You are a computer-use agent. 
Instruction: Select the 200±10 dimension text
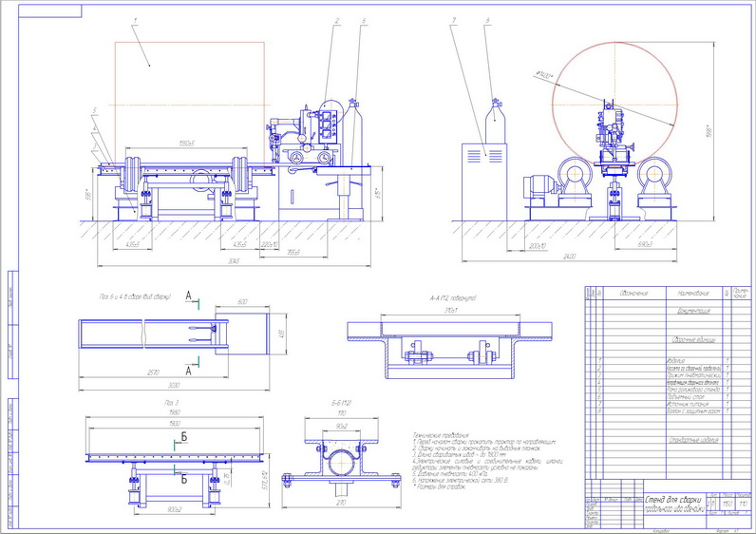pos(538,246)
